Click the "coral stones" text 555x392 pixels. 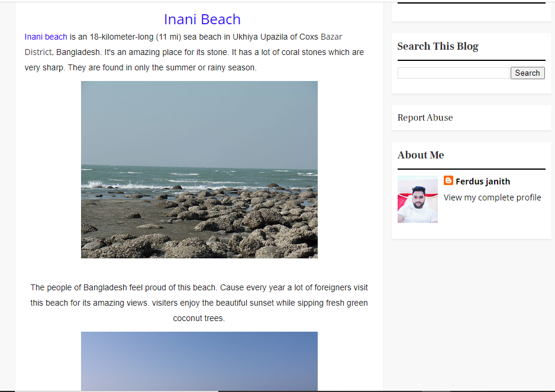304,52
